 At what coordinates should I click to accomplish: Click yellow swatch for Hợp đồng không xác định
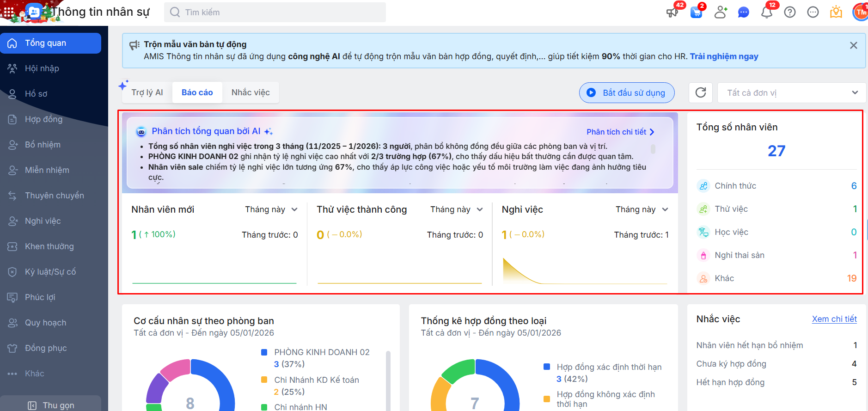547,399
